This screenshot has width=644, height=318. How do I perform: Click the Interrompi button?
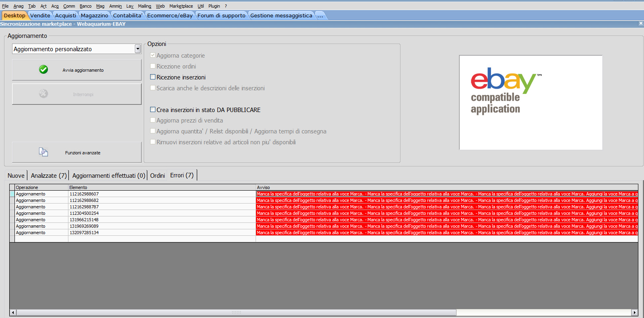(x=77, y=94)
